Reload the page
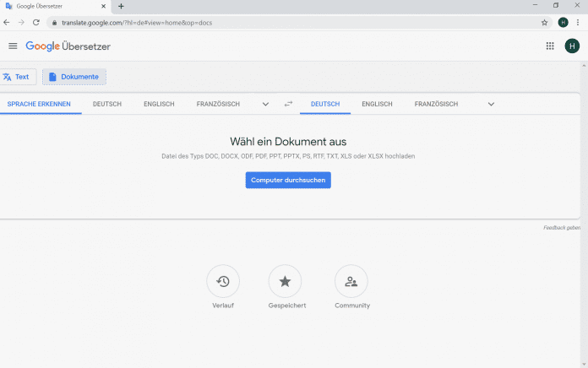588x368 pixels. [36, 22]
